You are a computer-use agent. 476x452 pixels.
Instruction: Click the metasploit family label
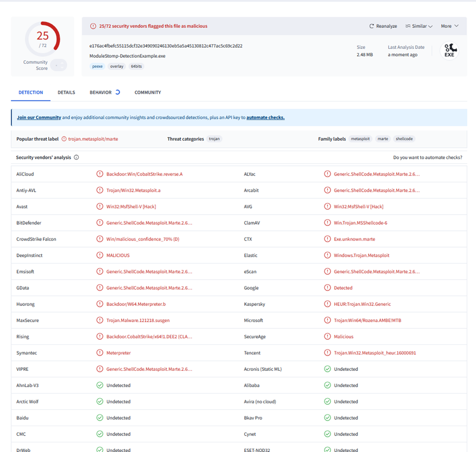(360, 139)
